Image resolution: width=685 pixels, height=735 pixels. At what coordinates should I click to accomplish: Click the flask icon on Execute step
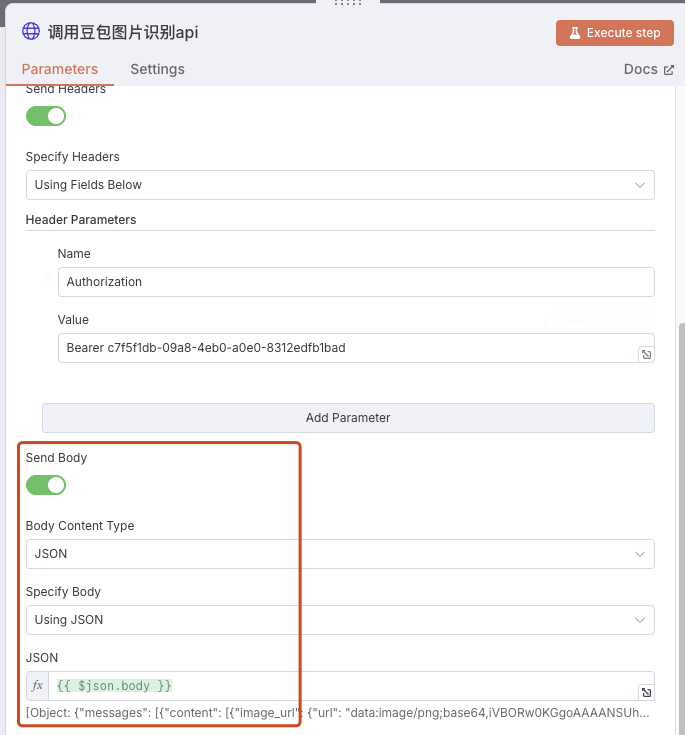575,33
